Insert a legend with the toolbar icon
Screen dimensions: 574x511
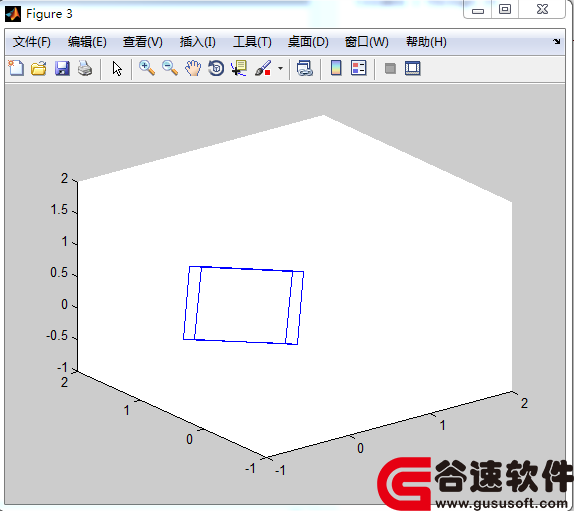(359, 68)
